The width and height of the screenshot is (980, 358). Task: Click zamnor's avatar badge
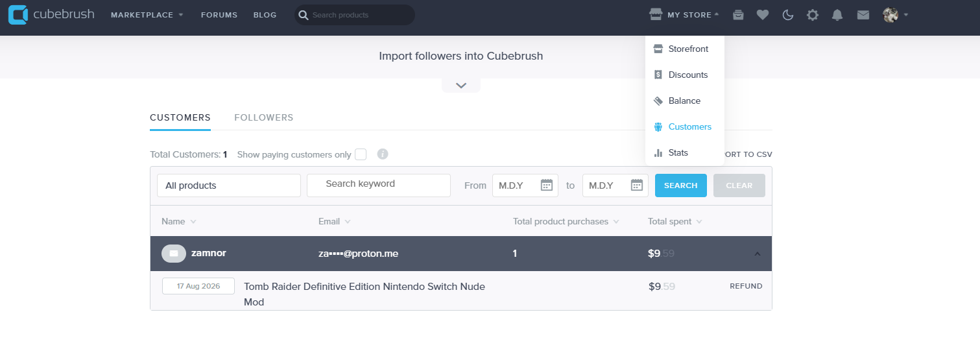[174, 254]
